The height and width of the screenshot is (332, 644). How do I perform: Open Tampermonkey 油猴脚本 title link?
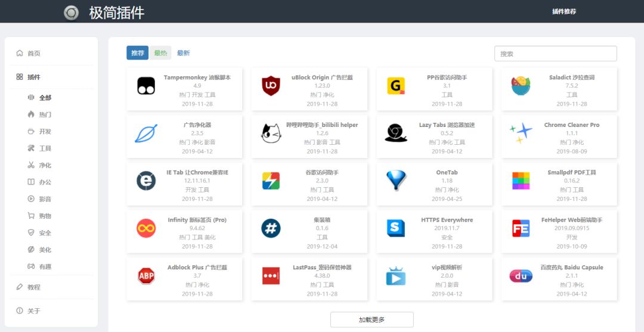[197, 77]
